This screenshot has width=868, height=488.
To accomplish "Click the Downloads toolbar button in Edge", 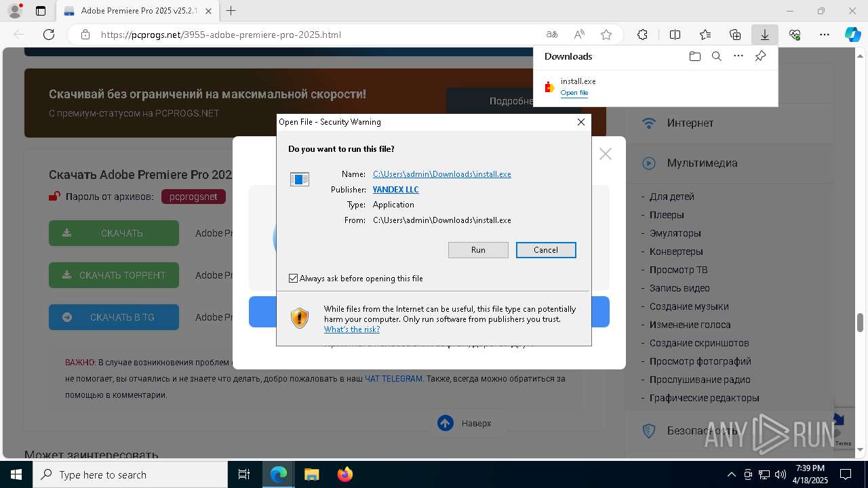I will point(765,35).
